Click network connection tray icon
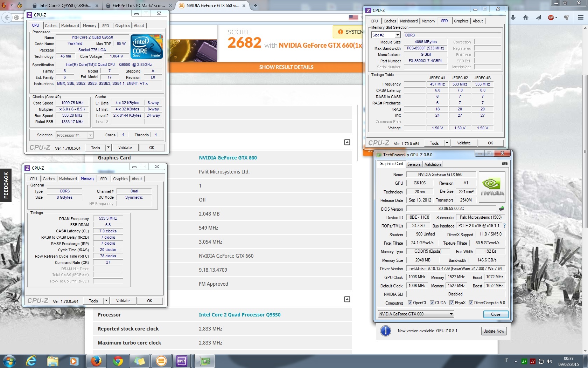The width and height of the screenshot is (588, 368). [541, 361]
